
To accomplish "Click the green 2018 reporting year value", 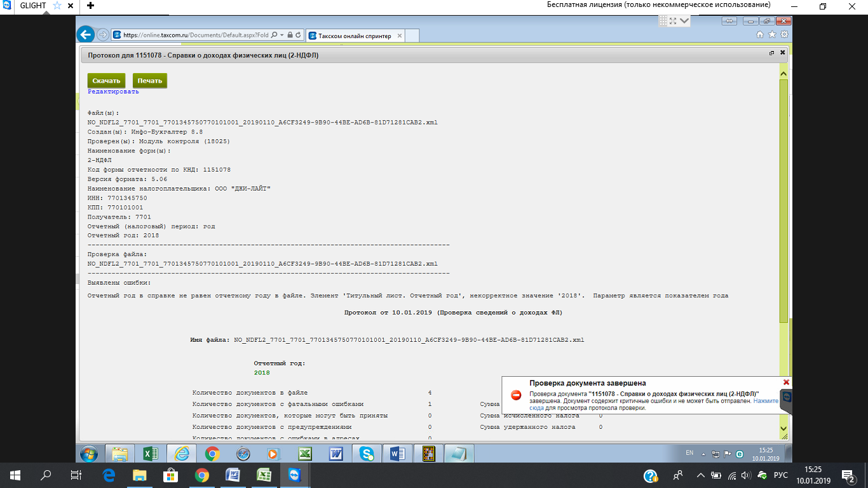I will point(262,373).
